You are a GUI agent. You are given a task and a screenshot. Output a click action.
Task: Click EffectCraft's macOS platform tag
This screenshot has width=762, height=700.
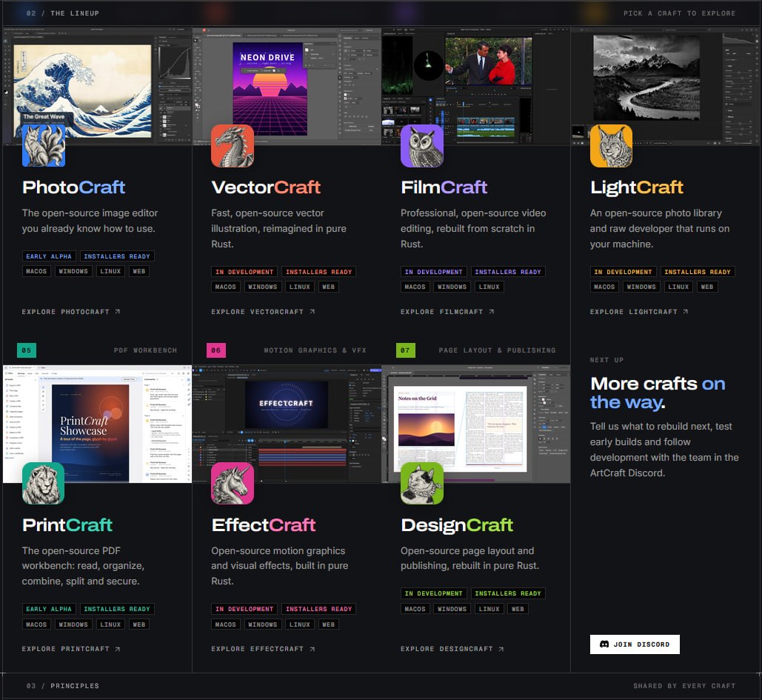(x=225, y=624)
